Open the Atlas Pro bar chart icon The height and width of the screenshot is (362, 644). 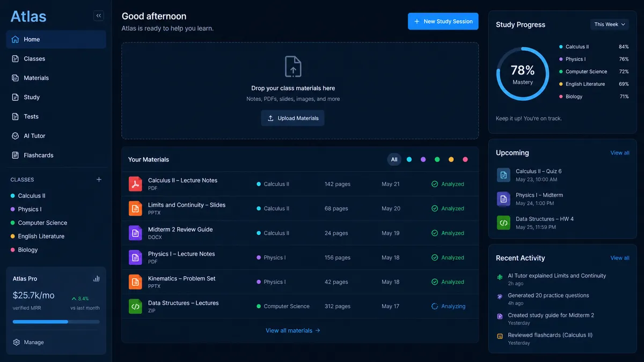[97, 278]
